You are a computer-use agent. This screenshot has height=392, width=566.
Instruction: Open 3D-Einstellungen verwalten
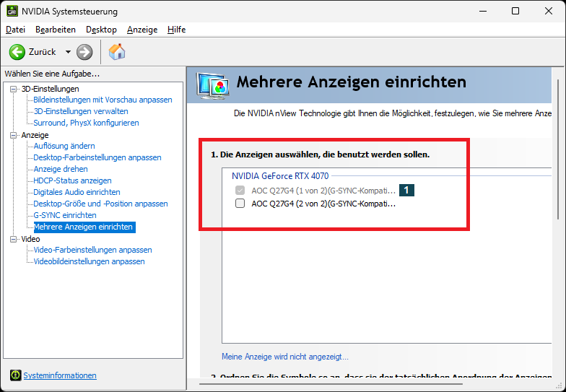81,111
